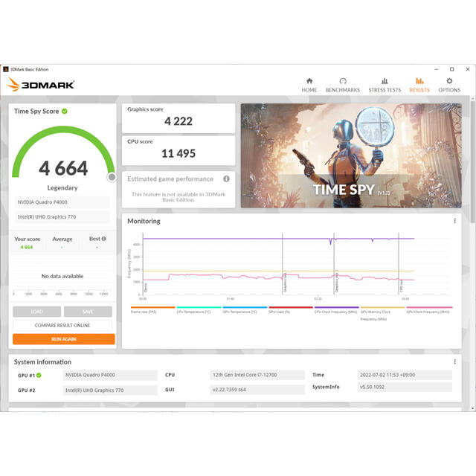Click the GUI version v2.22.7359 s64
The image size is (476, 476).
click(257, 390)
